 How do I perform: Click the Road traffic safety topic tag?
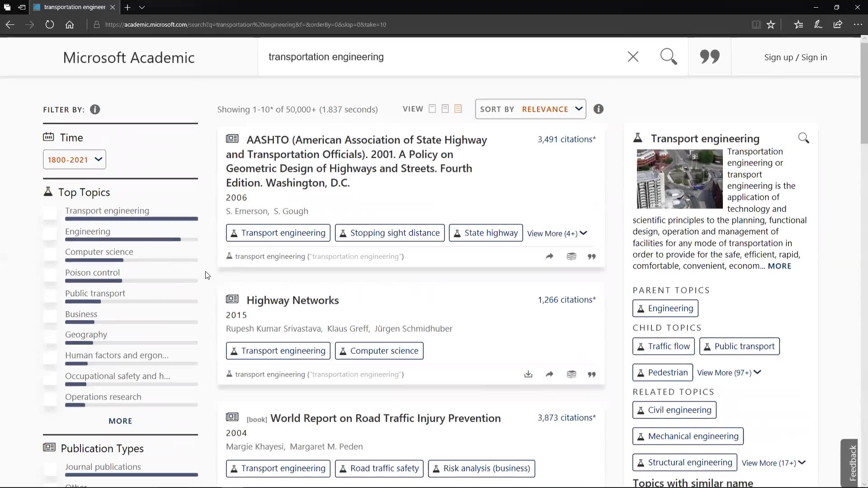pyautogui.click(x=379, y=468)
